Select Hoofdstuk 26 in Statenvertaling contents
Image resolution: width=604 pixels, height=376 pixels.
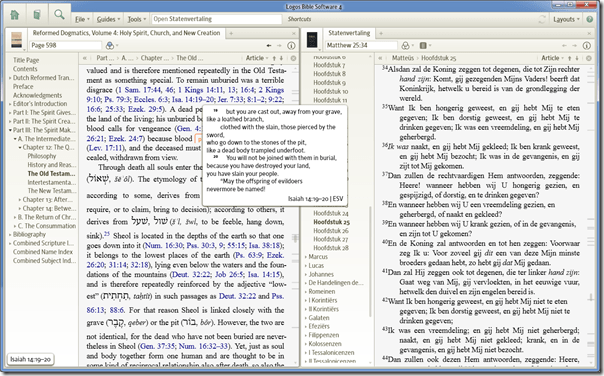click(331, 231)
